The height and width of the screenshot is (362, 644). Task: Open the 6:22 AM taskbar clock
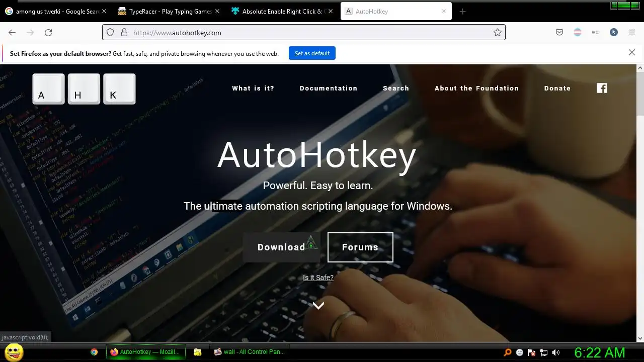click(600, 352)
